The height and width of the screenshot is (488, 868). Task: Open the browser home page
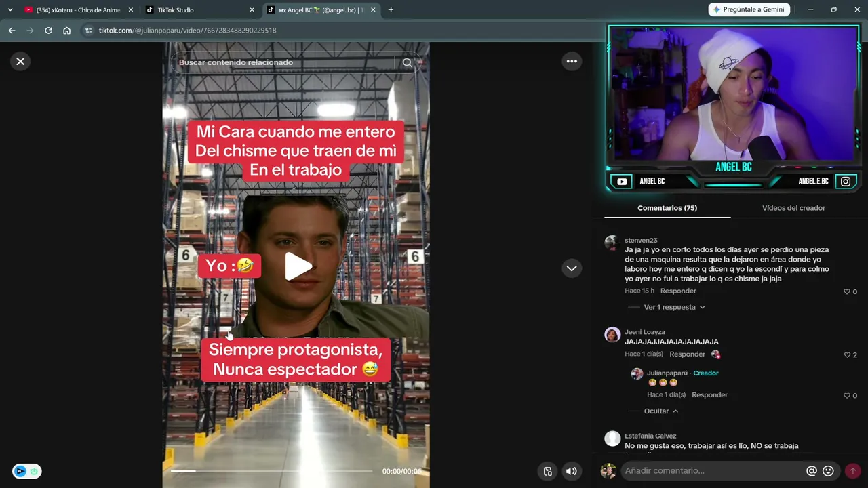(66, 30)
